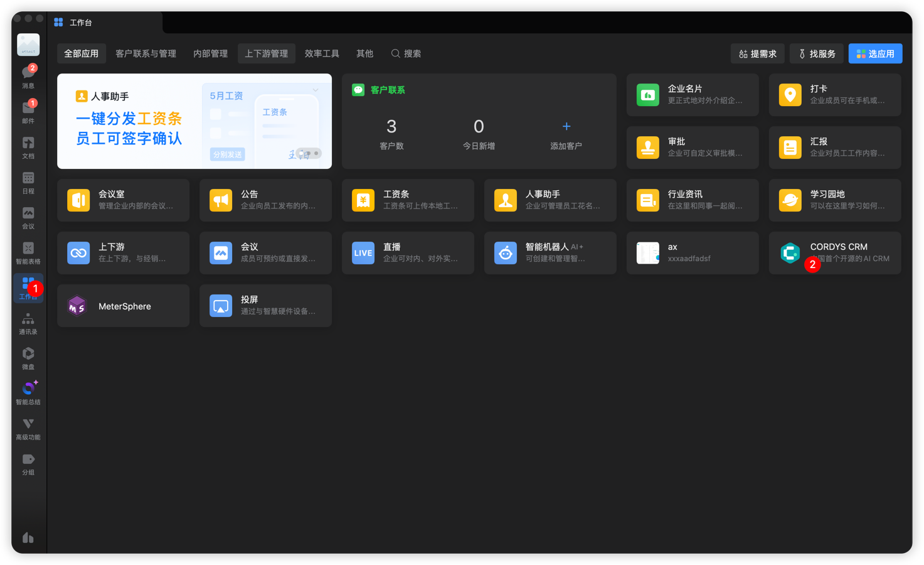Open the 智能总结 smart summary icon
Image resolution: width=924 pixels, height=565 pixels.
coord(28,392)
